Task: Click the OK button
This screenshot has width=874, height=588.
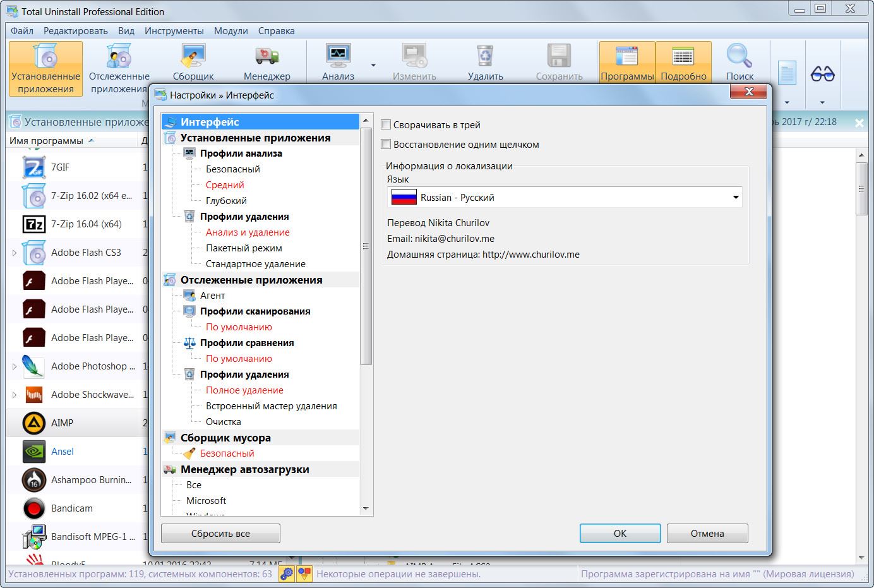Action: point(620,534)
